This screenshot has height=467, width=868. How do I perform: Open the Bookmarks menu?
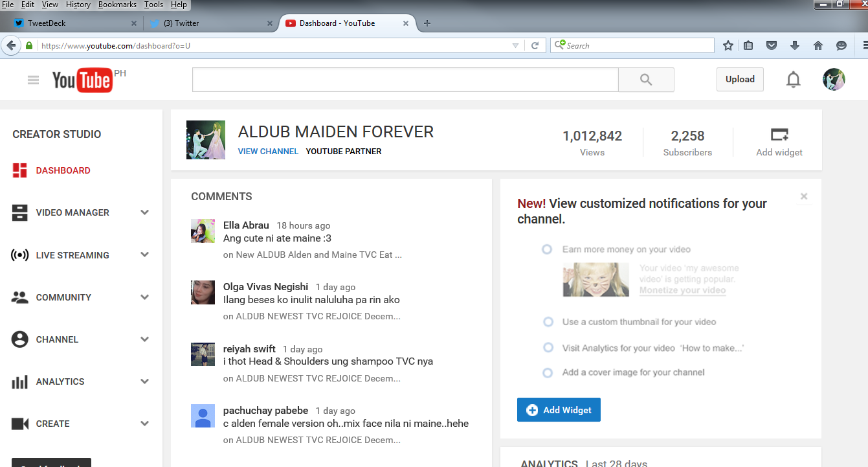pyautogui.click(x=117, y=5)
